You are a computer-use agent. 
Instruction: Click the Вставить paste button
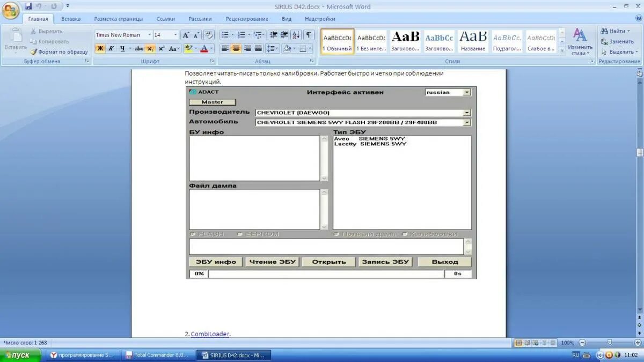point(16,41)
